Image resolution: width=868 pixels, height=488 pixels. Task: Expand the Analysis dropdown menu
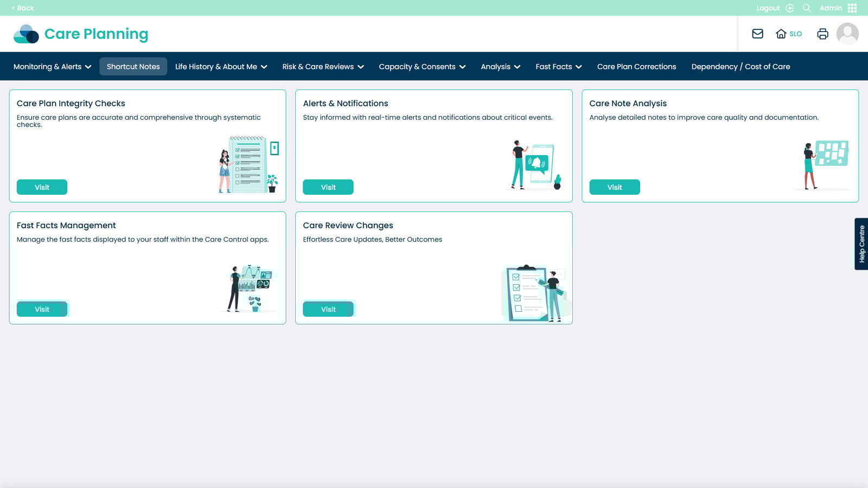[x=500, y=67]
